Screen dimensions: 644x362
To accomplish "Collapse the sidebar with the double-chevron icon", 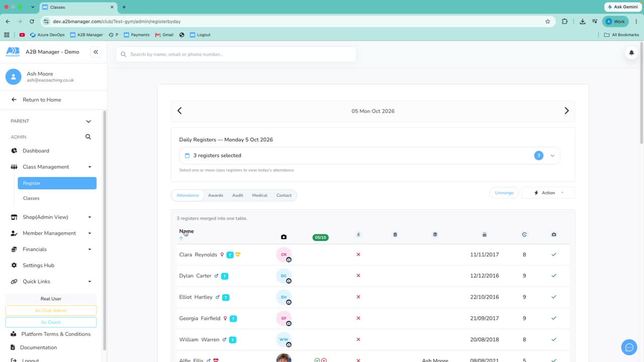I will point(96,52).
